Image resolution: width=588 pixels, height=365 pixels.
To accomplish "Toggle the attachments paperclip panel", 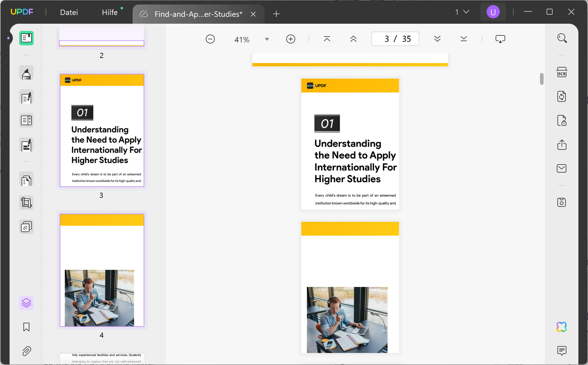I will pyautogui.click(x=26, y=351).
